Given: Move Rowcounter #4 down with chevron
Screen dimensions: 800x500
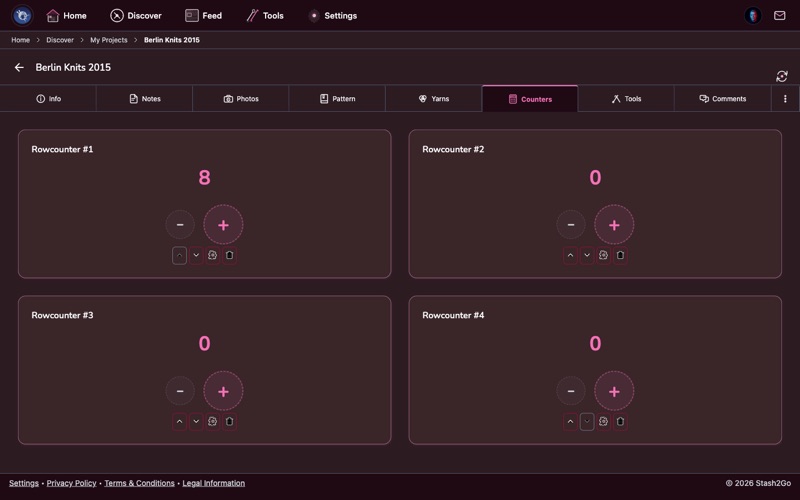Looking at the screenshot, I should [x=587, y=421].
